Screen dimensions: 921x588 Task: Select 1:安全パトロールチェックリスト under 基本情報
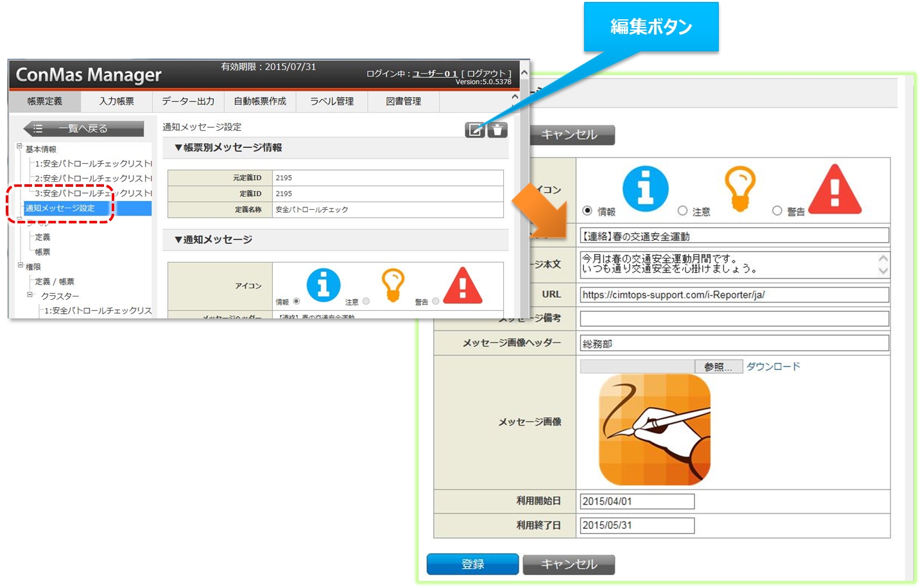tap(94, 164)
